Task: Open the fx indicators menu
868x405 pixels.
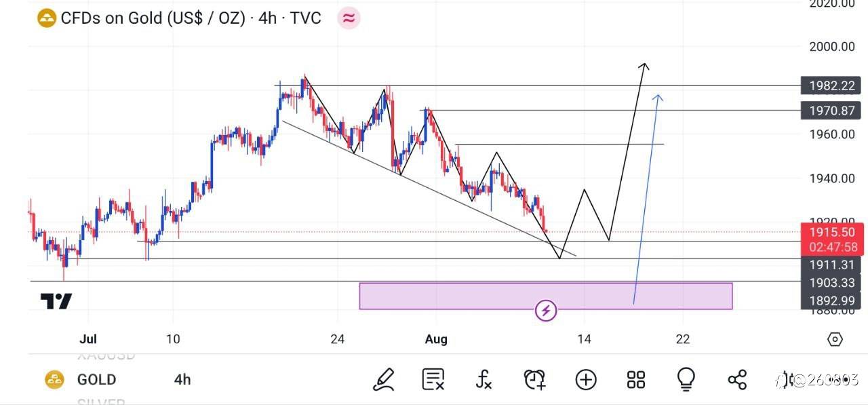Action: point(484,379)
